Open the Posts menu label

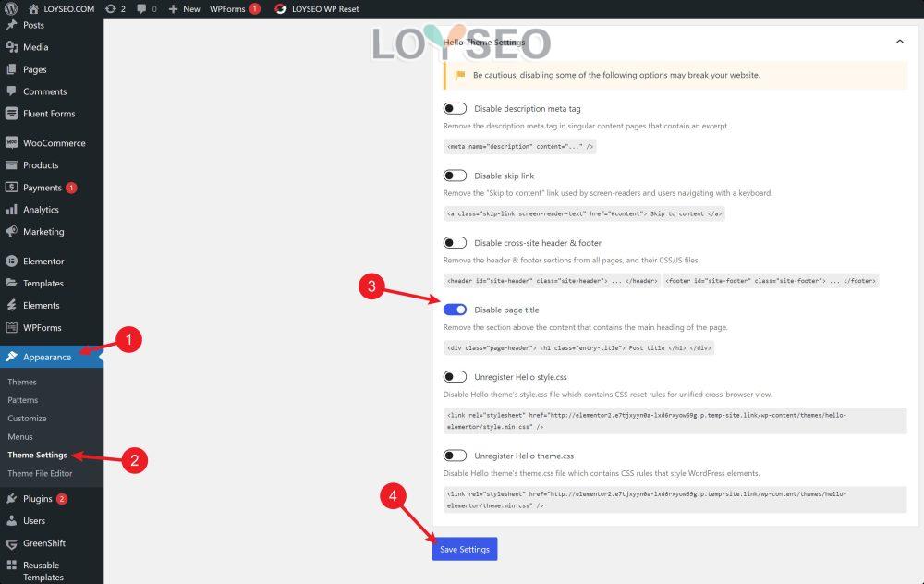click(33, 25)
